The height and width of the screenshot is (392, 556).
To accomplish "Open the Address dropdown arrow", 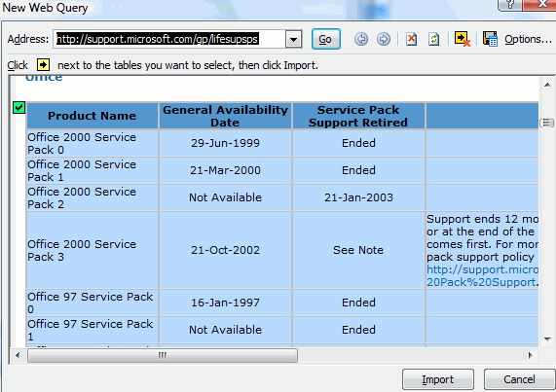I will 294,39.
